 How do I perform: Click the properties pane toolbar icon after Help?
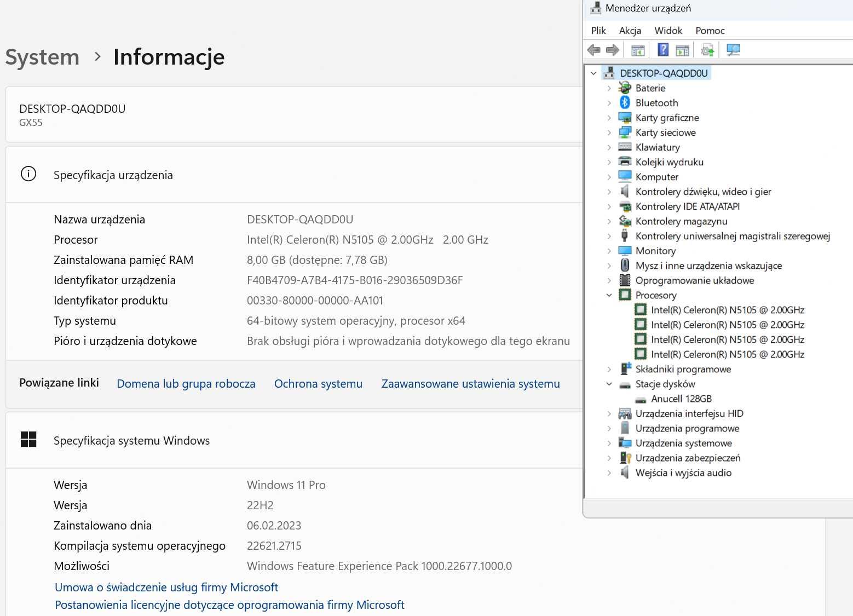tap(682, 50)
